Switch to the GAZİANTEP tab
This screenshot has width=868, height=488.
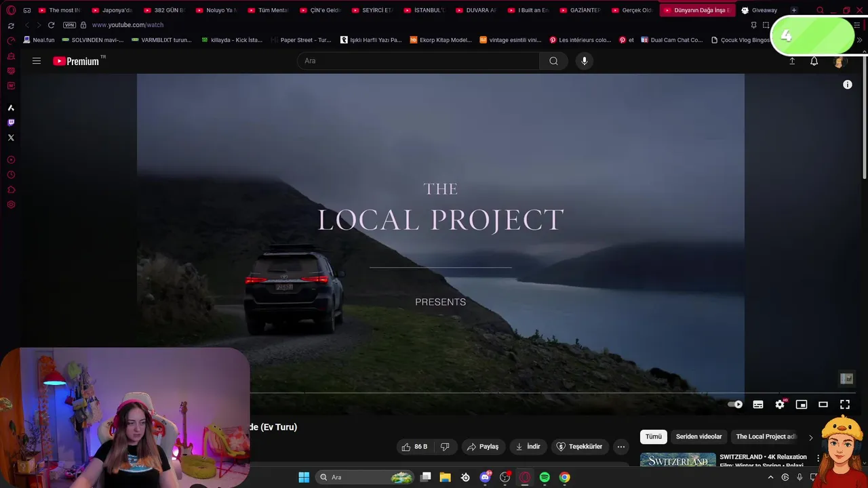point(580,10)
